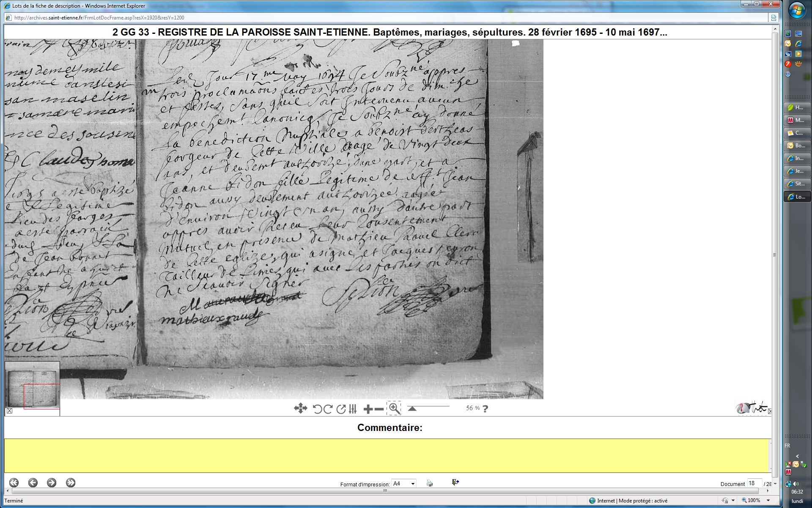812x508 pixels.
Task: Click the document number input field
Action: 754,483
